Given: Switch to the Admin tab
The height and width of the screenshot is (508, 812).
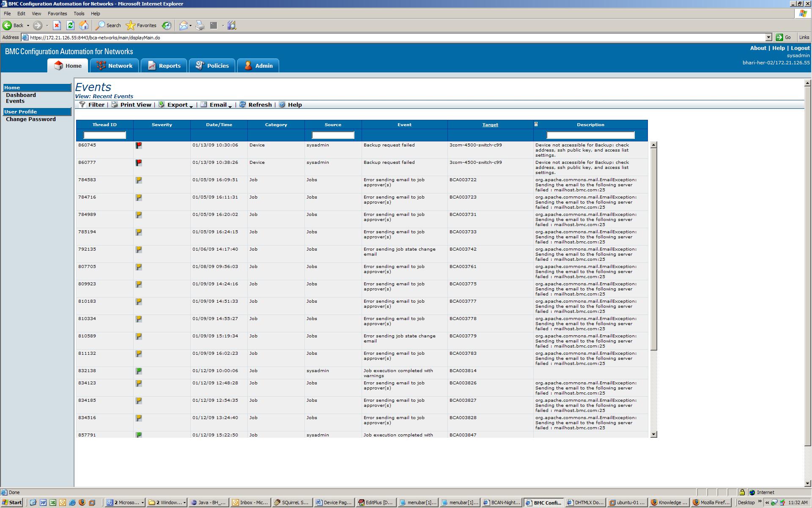Looking at the screenshot, I should click(258, 66).
